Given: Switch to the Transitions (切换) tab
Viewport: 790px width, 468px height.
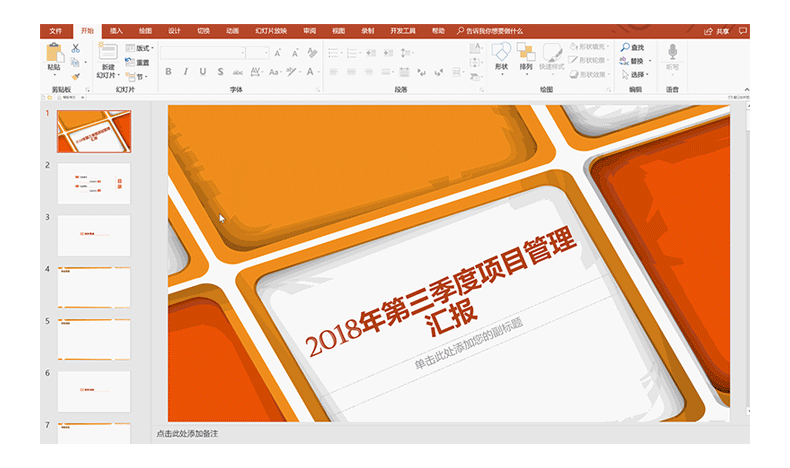Looking at the screenshot, I should [204, 31].
